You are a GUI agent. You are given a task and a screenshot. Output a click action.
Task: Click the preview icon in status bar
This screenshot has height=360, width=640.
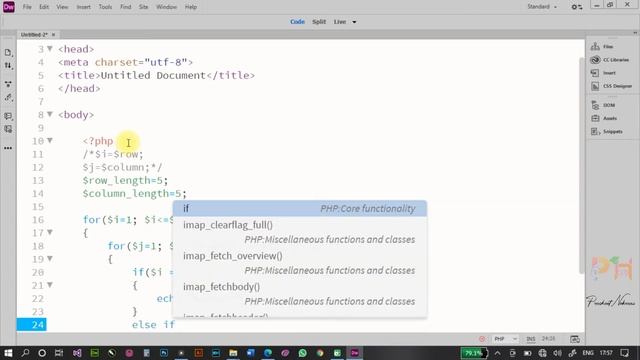pos(575,339)
